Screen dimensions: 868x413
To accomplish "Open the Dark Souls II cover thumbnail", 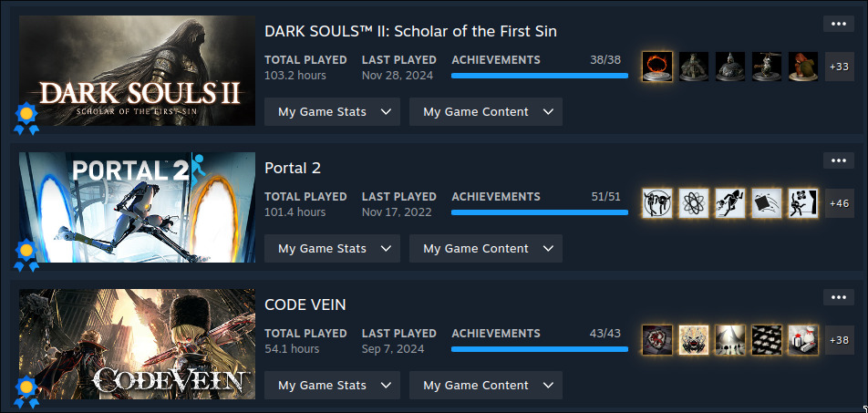I will (137, 70).
